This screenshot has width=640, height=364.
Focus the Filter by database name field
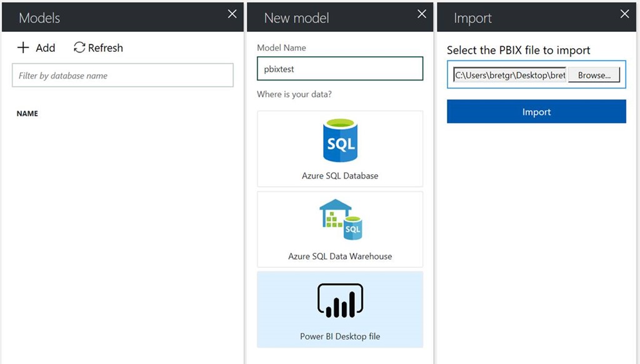click(123, 76)
